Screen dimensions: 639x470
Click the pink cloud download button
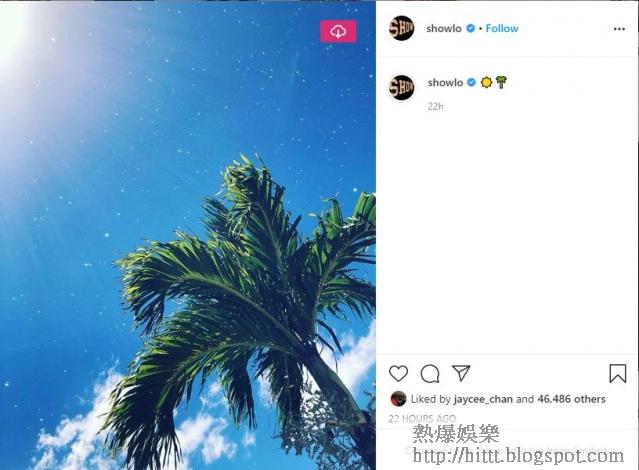(338, 31)
